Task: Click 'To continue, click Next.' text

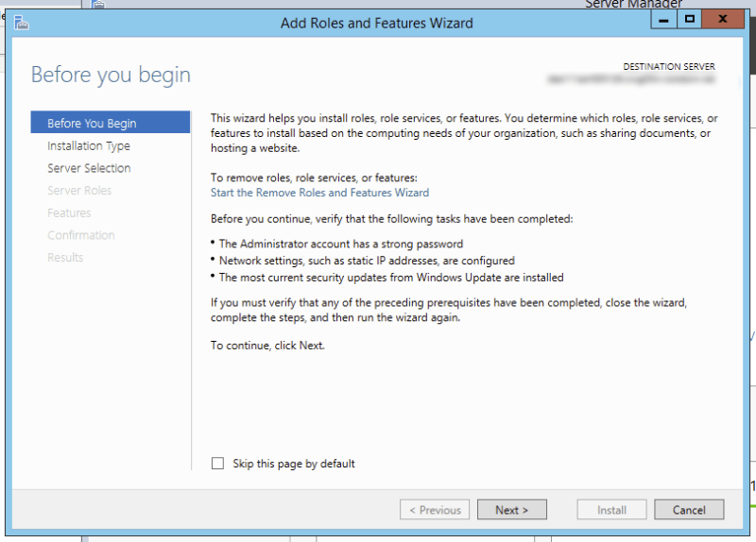Action: (x=267, y=346)
